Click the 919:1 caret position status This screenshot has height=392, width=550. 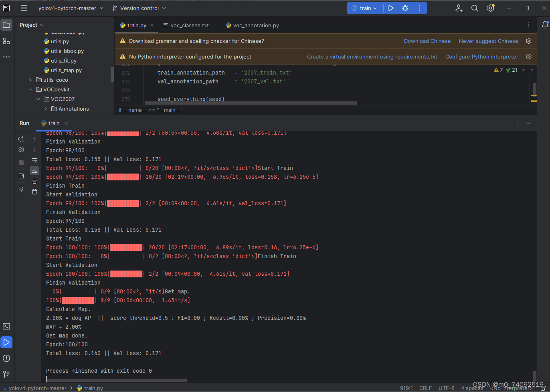point(406,388)
